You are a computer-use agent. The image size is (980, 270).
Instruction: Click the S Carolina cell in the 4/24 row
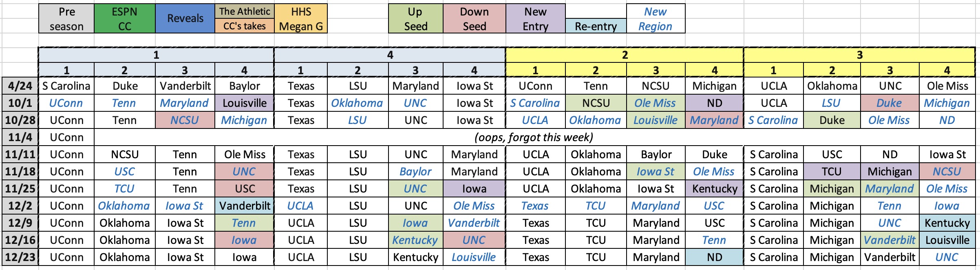pos(66,86)
